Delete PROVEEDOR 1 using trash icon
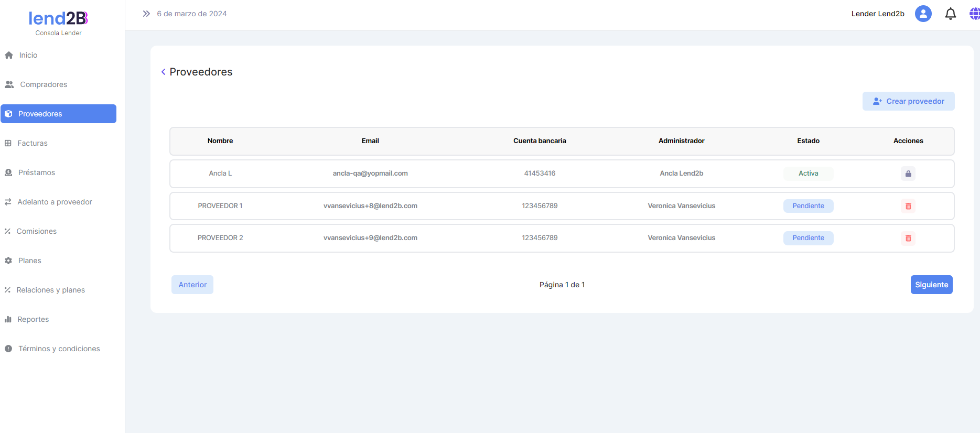This screenshot has height=433, width=980. tap(908, 206)
